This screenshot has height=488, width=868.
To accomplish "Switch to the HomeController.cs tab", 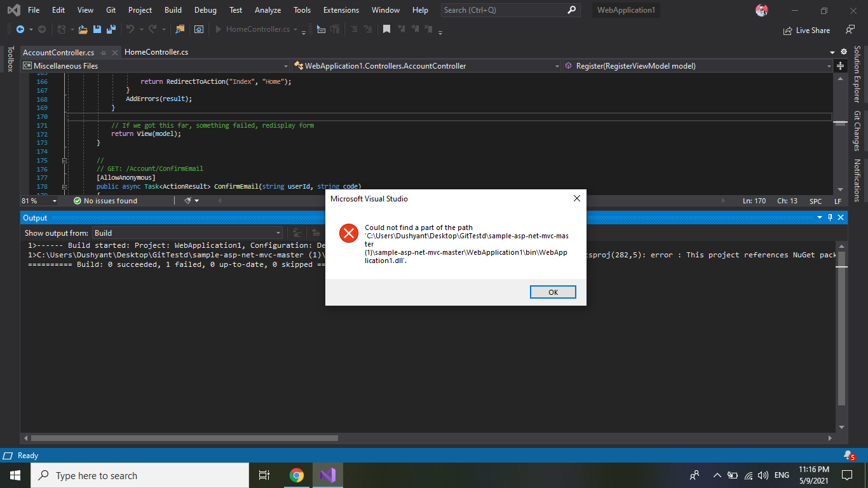I will click(x=156, y=52).
